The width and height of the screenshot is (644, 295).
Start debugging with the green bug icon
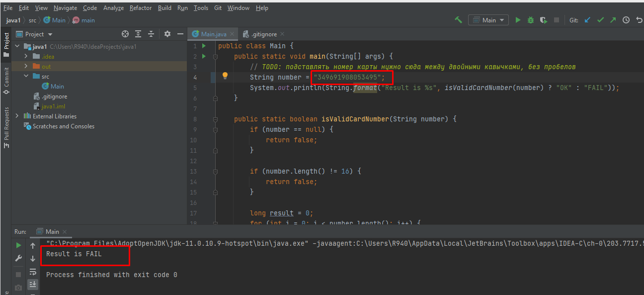[531, 20]
